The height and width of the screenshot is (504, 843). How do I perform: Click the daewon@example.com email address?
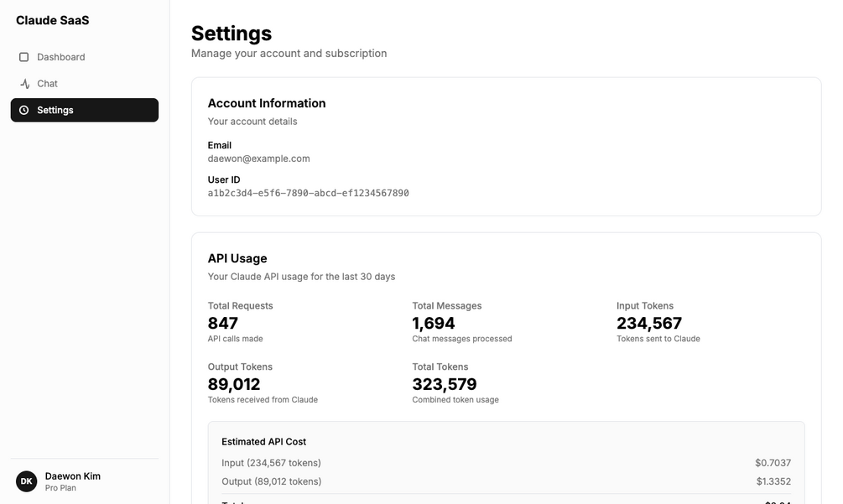[x=259, y=158]
